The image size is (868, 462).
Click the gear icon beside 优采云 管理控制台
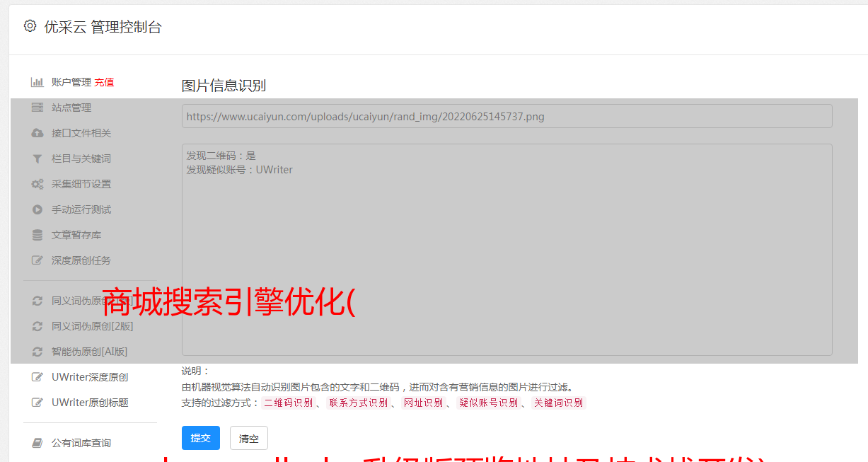[x=30, y=26]
